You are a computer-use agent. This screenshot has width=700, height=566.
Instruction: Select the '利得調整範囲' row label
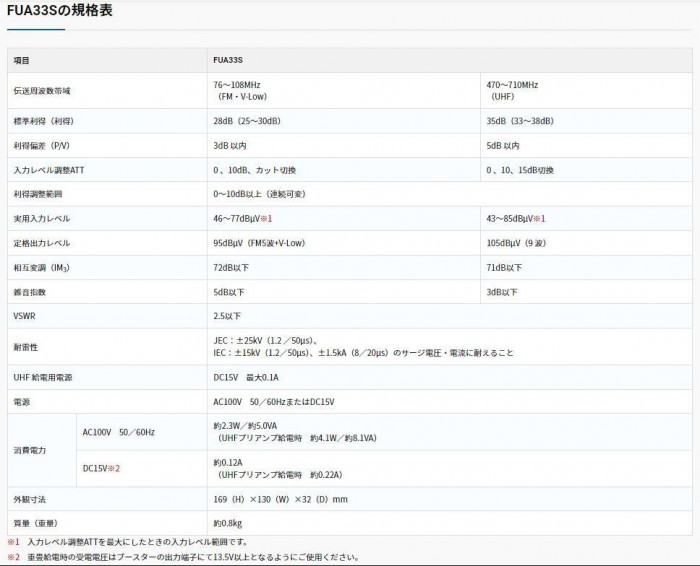(x=38, y=194)
